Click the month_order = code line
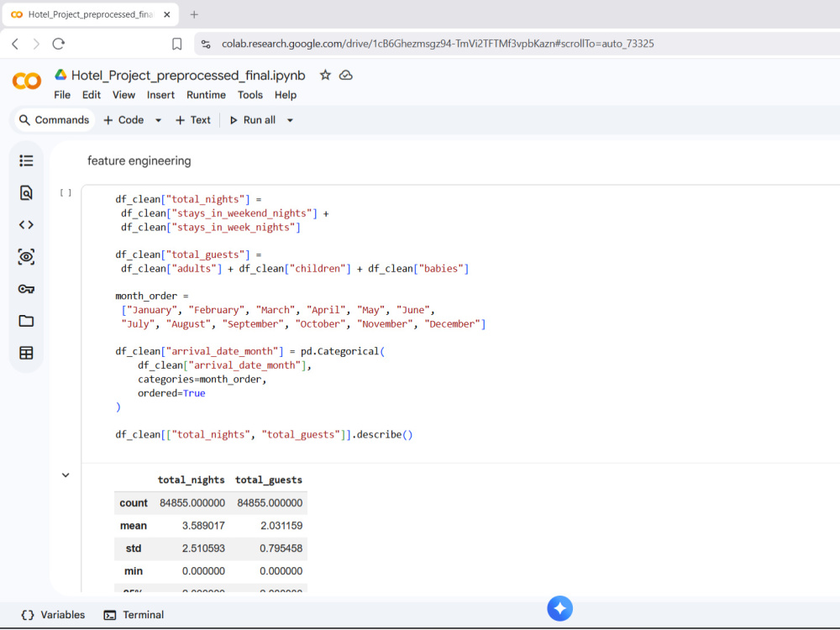Image resolution: width=840 pixels, height=630 pixels. tap(151, 296)
